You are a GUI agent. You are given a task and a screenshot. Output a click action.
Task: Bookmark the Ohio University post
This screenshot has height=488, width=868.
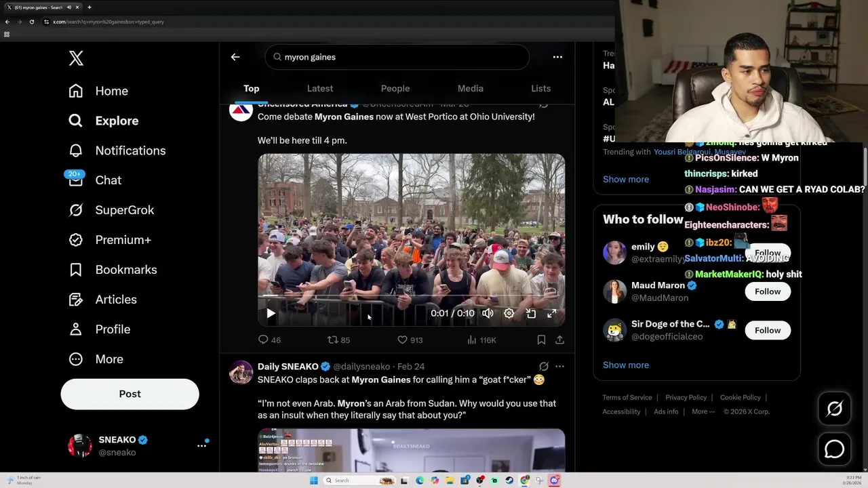tap(541, 340)
